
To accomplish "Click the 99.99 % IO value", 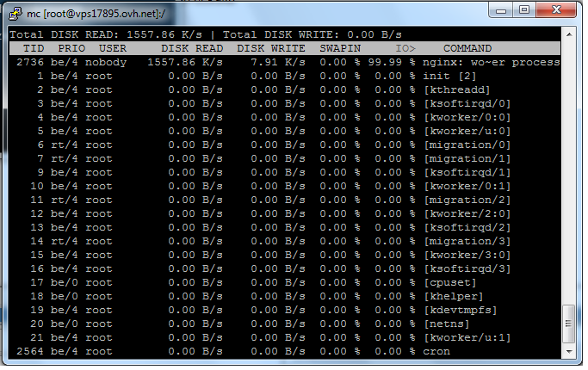I will pyautogui.click(x=392, y=62).
